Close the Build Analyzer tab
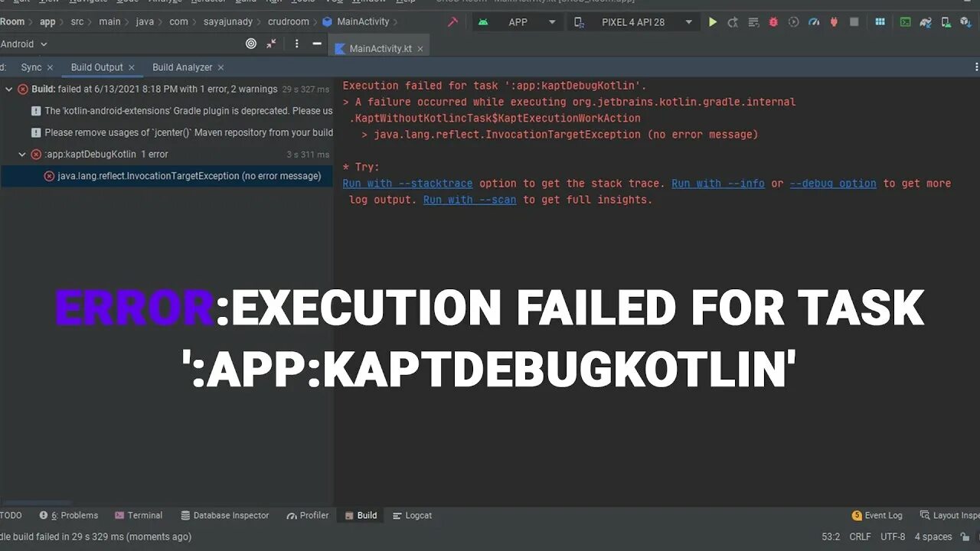This screenshot has height=551, width=980. coord(220,67)
